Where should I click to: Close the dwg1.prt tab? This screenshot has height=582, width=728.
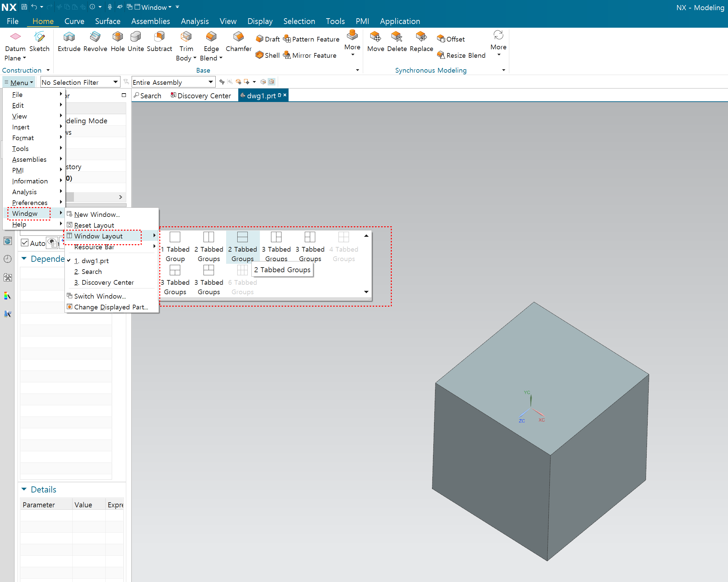click(x=285, y=95)
